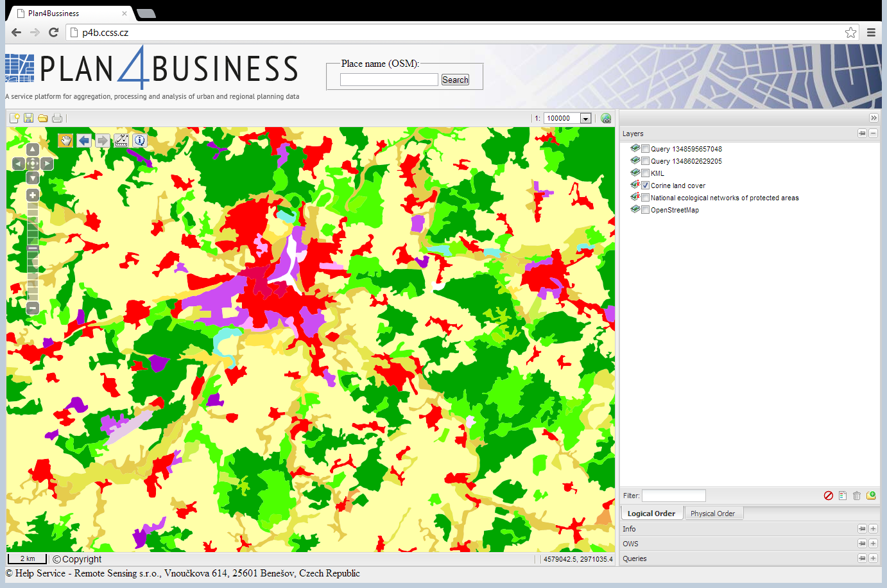Open the Chrome menu
This screenshot has width=887, height=588.
click(871, 32)
